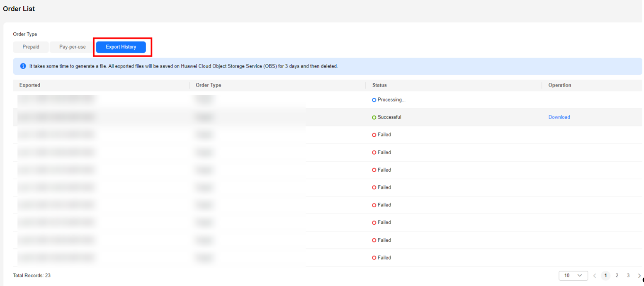Click the Processing... status text

[x=391, y=100]
